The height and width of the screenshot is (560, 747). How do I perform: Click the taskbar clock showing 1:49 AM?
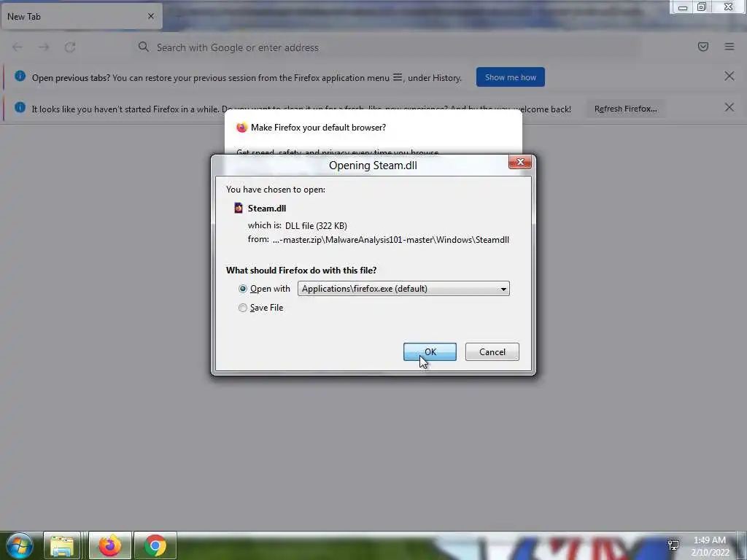[710, 545]
